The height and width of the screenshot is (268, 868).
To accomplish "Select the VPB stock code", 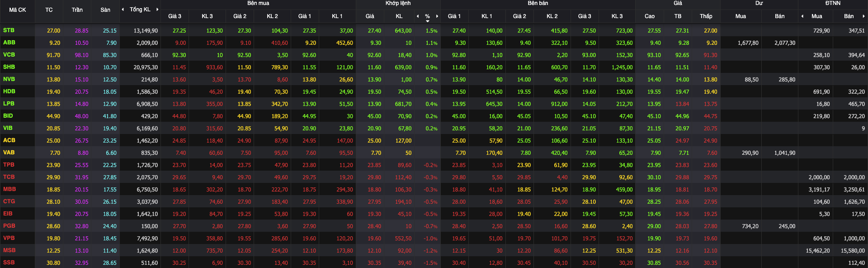I will point(9,238).
